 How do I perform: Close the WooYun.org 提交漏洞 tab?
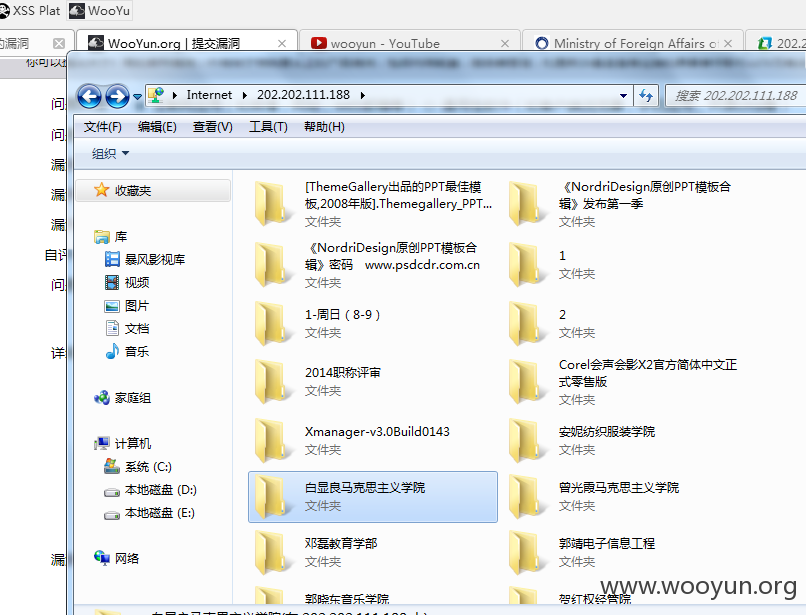click(x=282, y=44)
